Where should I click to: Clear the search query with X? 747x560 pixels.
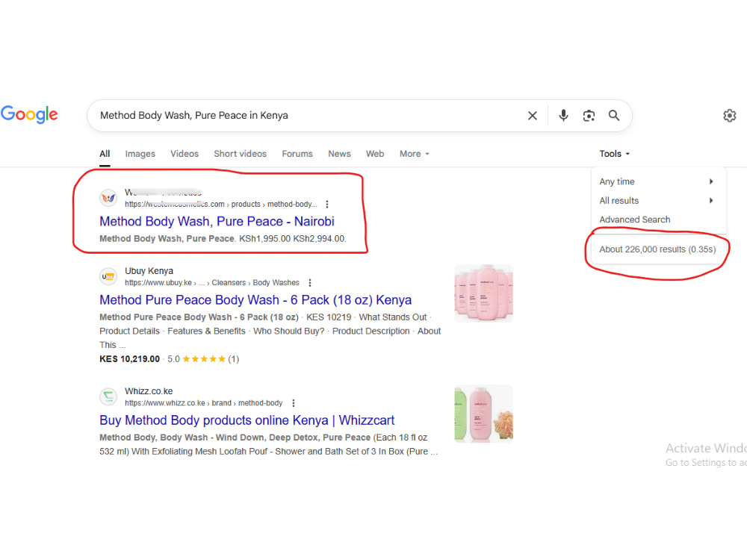click(532, 116)
